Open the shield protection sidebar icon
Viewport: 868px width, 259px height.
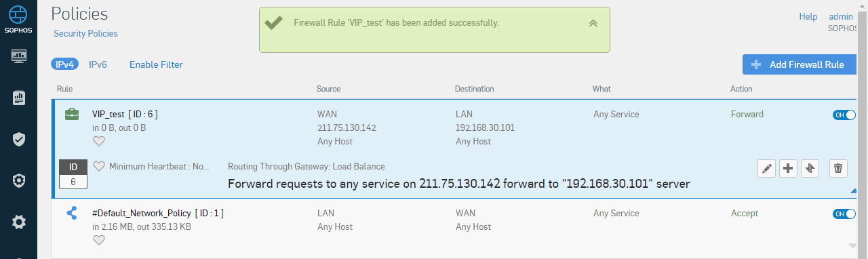pos(19,140)
